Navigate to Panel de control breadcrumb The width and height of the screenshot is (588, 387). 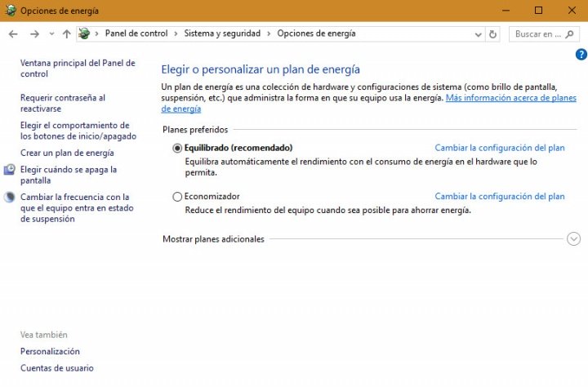point(136,33)
